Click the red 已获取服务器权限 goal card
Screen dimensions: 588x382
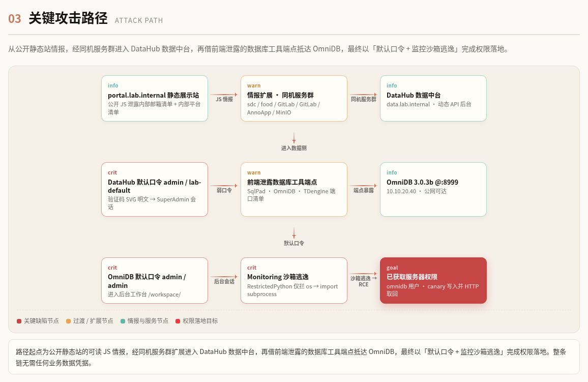click(433, 280)
